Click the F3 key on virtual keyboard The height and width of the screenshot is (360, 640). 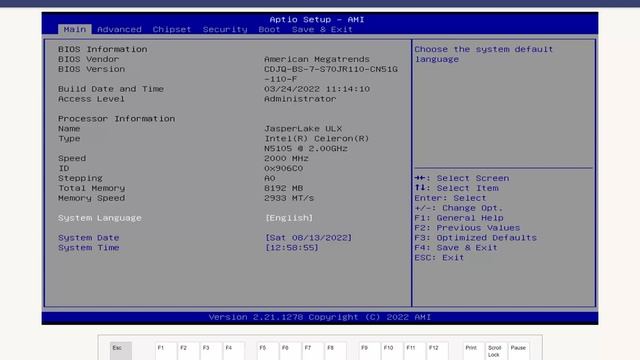pos(211,351)
